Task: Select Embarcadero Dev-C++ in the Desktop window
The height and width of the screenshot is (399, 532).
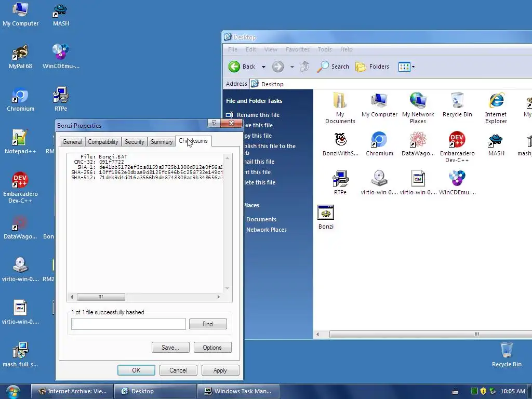Action: point(457,147)
